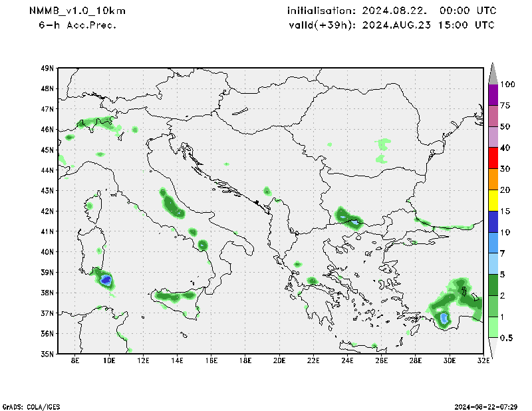The image size is (532, 411).
Task: Click the dark purple swatch below 100
Action: (493, 95)
